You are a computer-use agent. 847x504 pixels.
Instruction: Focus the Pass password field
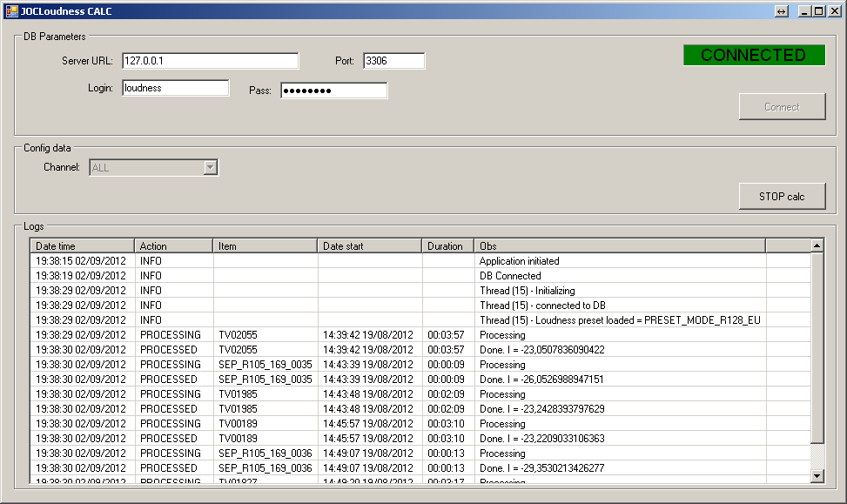333,91
